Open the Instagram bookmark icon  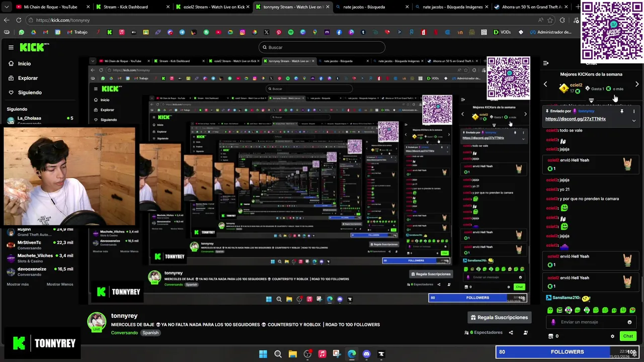point(243,32)
